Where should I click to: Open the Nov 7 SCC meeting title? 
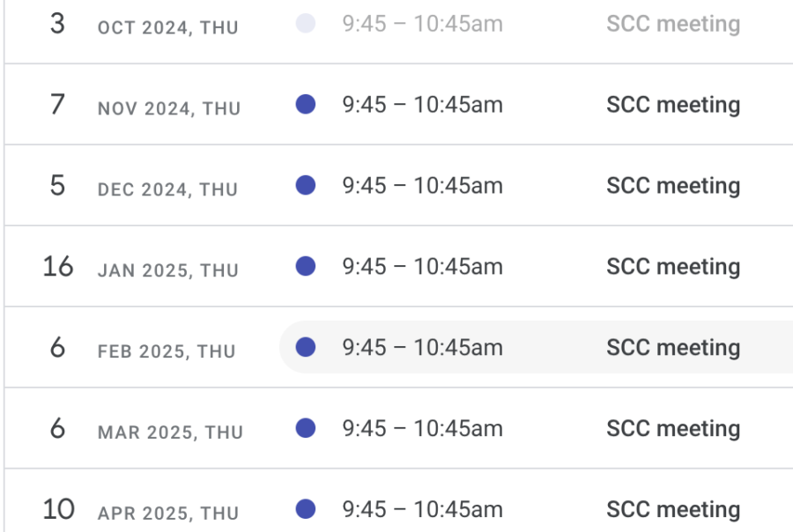point(673,105)
